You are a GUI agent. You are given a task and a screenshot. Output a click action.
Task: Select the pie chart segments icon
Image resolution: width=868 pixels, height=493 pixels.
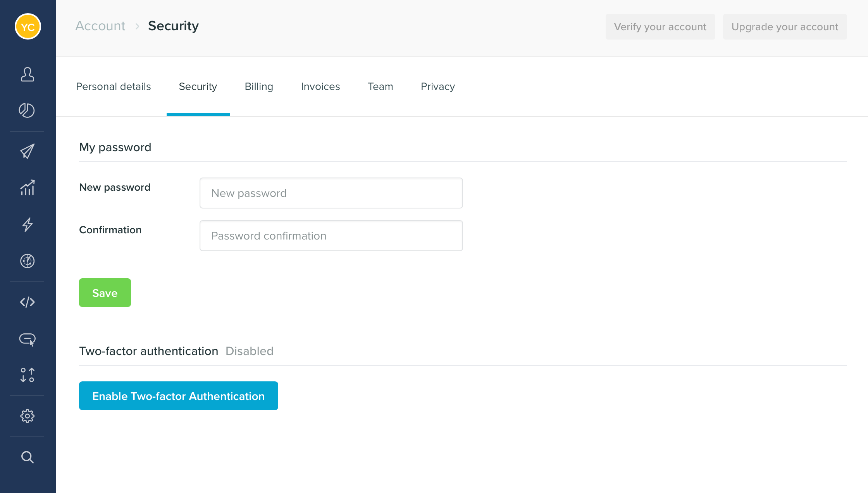(x=27, y=110)
